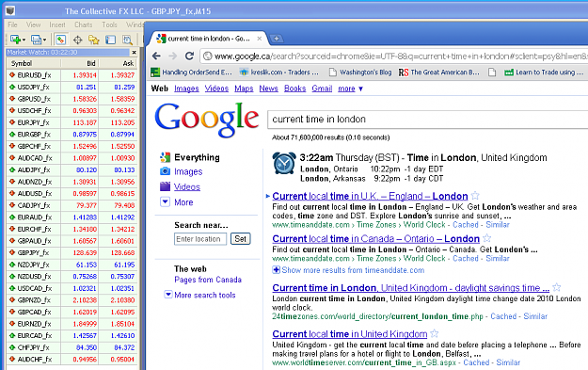This screenshot has width=588, height=370.
Task: Click the Chrome Back arrow button
Action: click(x=156, y=56)
